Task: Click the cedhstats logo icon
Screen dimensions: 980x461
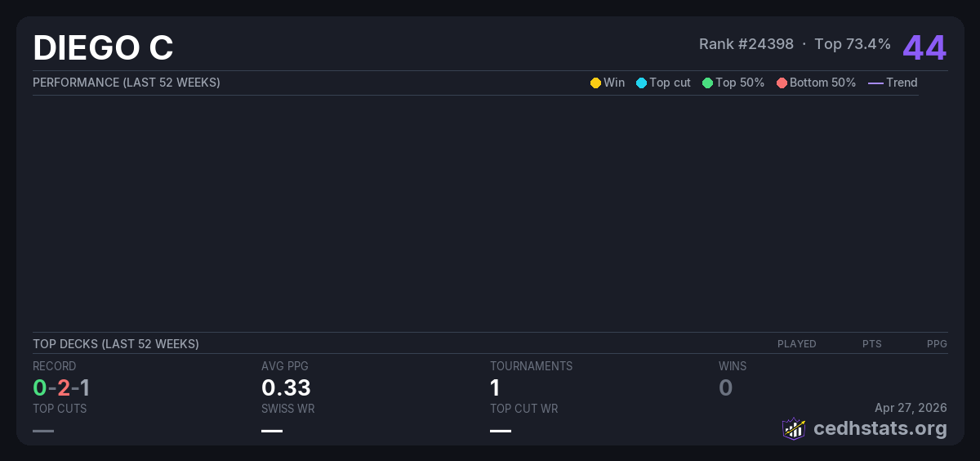Action: (793, 428)
